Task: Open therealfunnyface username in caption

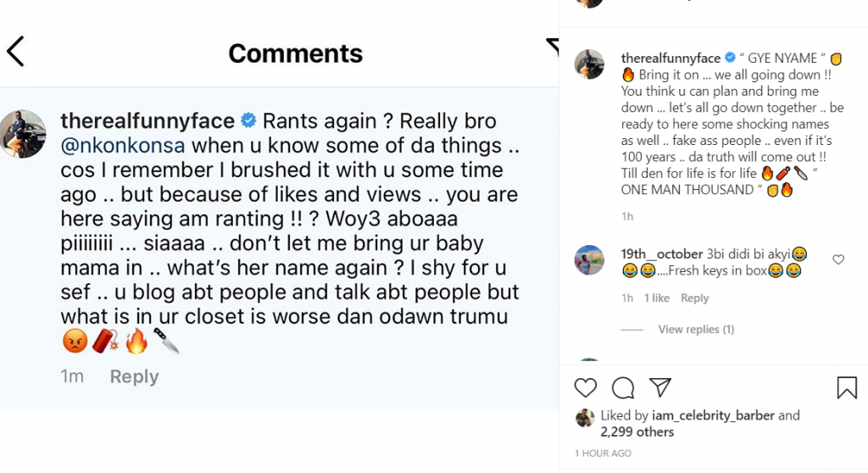Action: 670,58
